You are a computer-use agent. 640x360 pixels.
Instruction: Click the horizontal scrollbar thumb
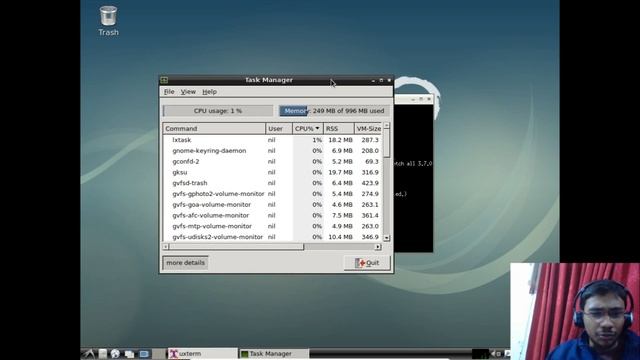(x=237, y=247)
